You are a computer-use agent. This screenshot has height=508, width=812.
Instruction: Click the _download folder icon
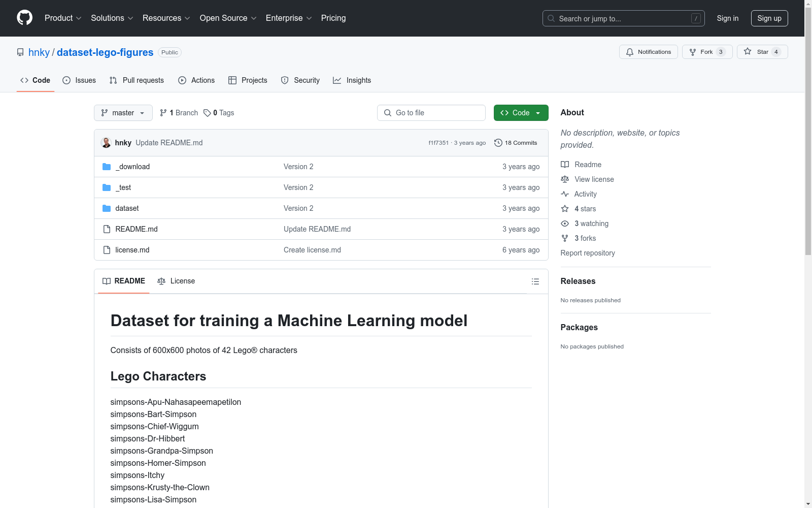pyautogui.click(x=107, y=167)
